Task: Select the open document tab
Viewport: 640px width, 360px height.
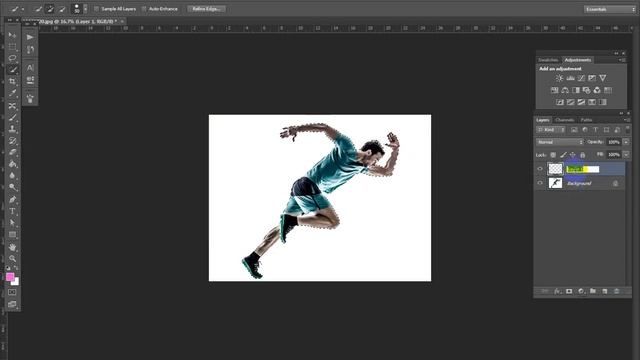Action: click(x=73, y=21)
